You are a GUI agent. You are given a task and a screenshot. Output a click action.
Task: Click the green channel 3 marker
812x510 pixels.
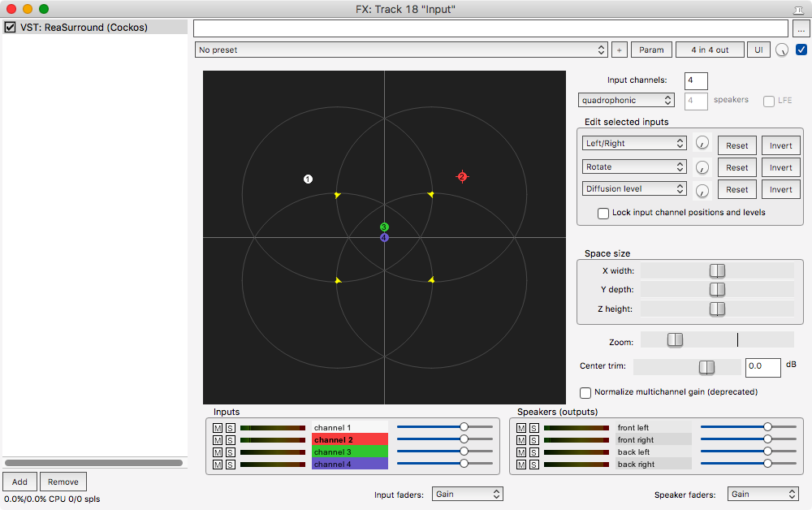point(384,227)
